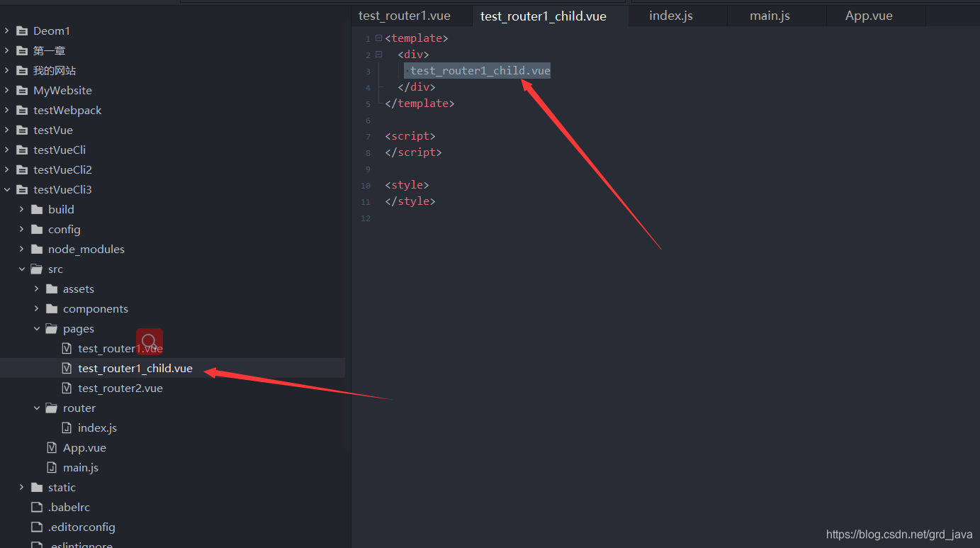The image size is (980, 548).
Task: Expand the 我的网站 project chevron
Action: [x=7, y=70]
